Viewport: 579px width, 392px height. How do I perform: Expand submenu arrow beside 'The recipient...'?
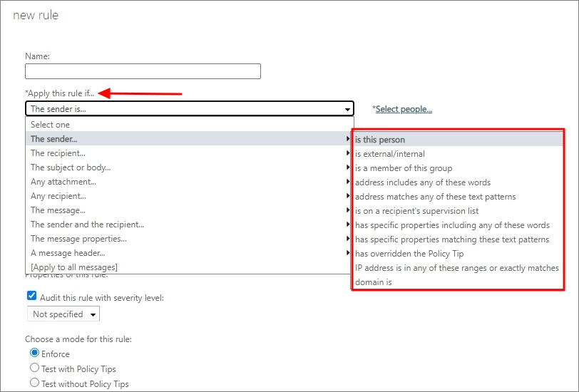(347, 153)
